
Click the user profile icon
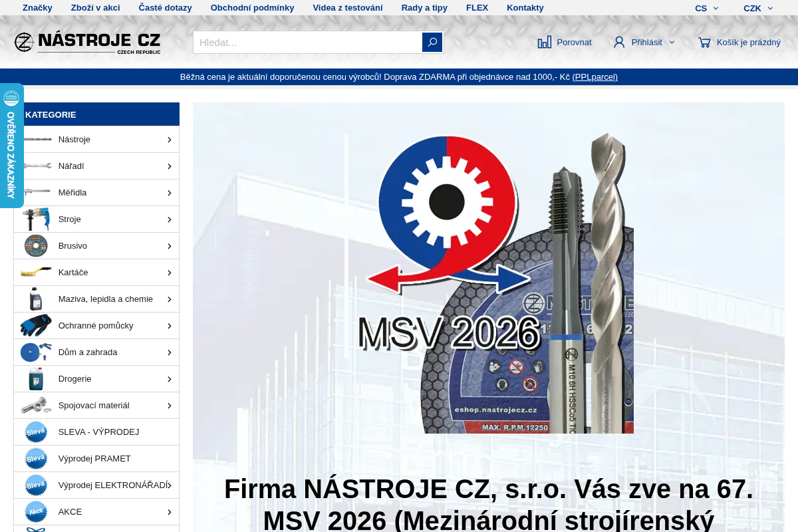tap(619, 42)
